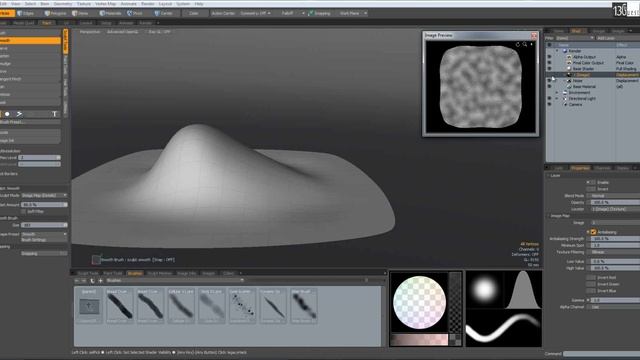Hide the Noise displacement layer

(x=549, y=81)
